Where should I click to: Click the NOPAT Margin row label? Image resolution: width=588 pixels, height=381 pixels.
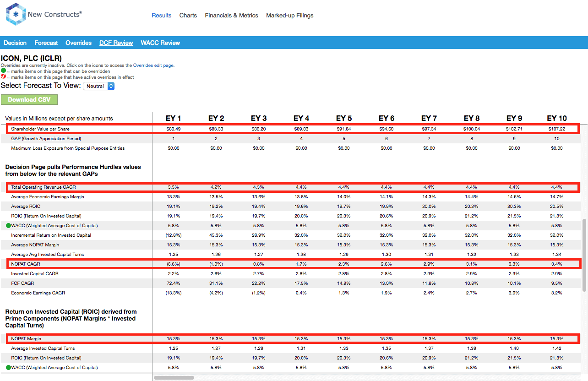[26, 339]
